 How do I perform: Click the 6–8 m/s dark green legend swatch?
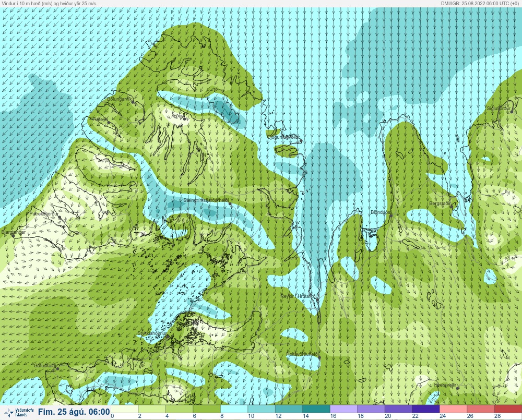coord(207,409)
